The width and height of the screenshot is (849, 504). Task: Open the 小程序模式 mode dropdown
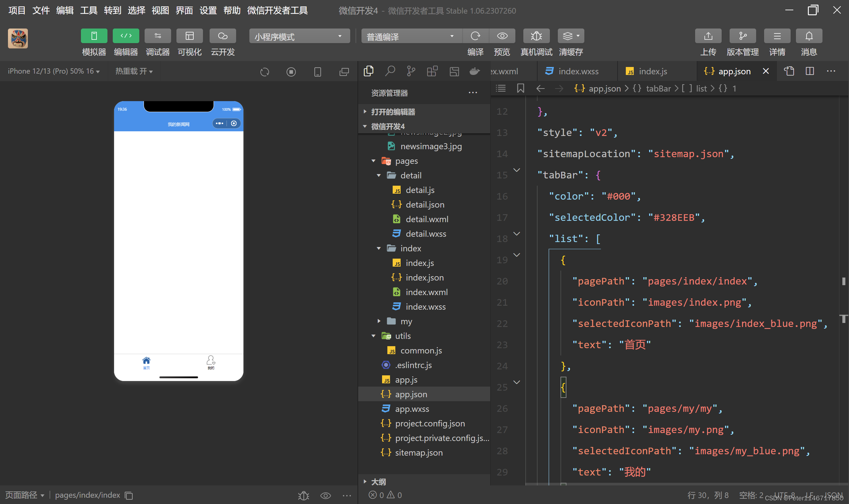(x=299, y=36)
